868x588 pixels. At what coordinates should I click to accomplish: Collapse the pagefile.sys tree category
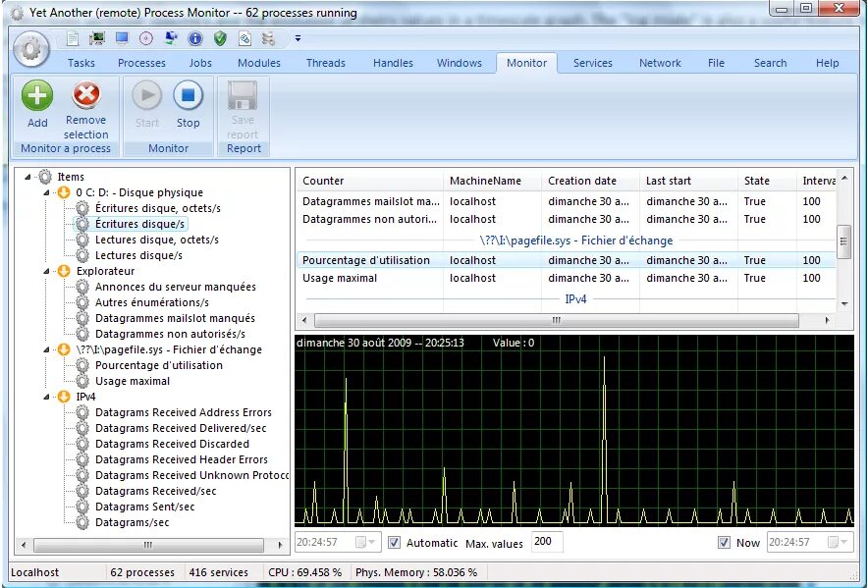point(46,349)
